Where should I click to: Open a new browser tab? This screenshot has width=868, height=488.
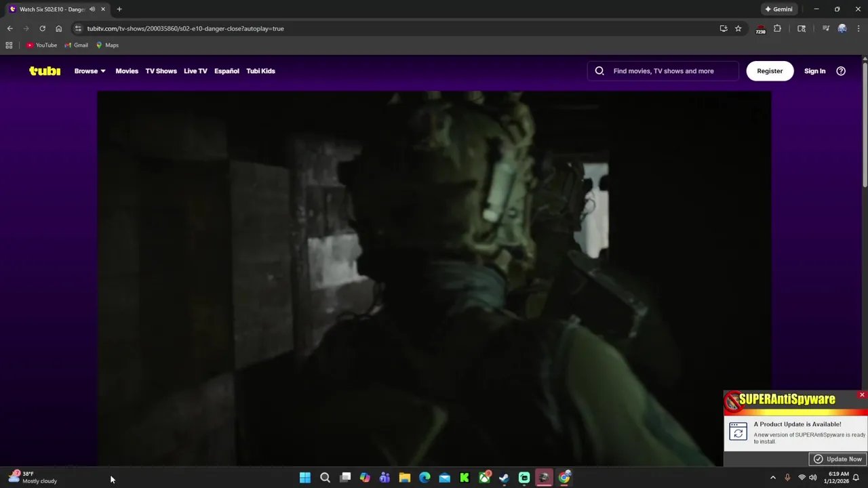(x=119, y=9)
